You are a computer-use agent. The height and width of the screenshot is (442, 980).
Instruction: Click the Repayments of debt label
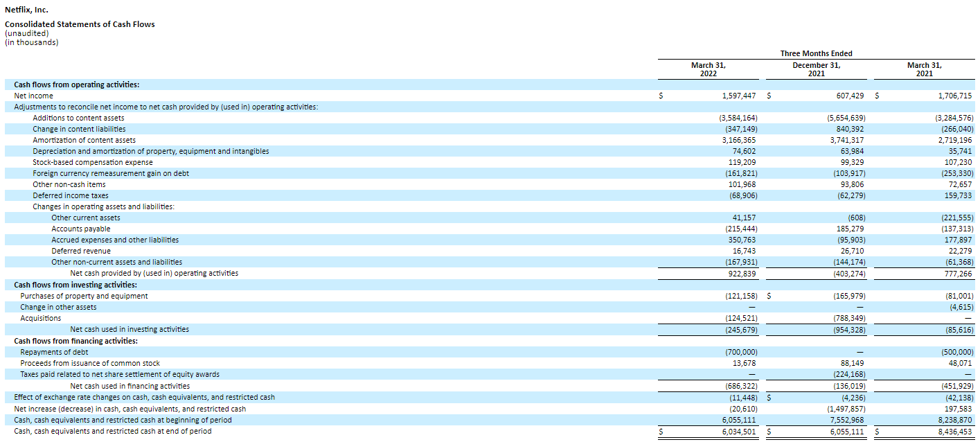54,352
